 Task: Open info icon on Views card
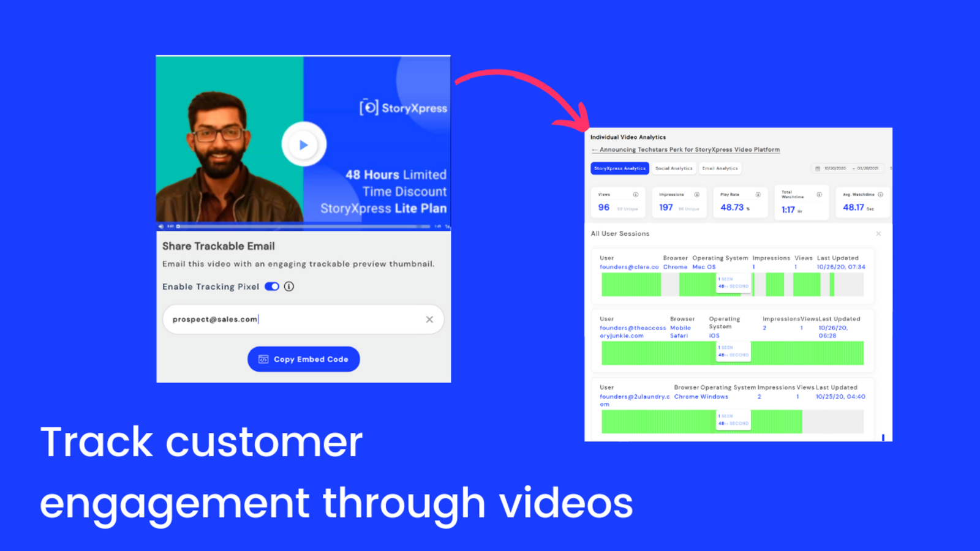tap(635, 195)
